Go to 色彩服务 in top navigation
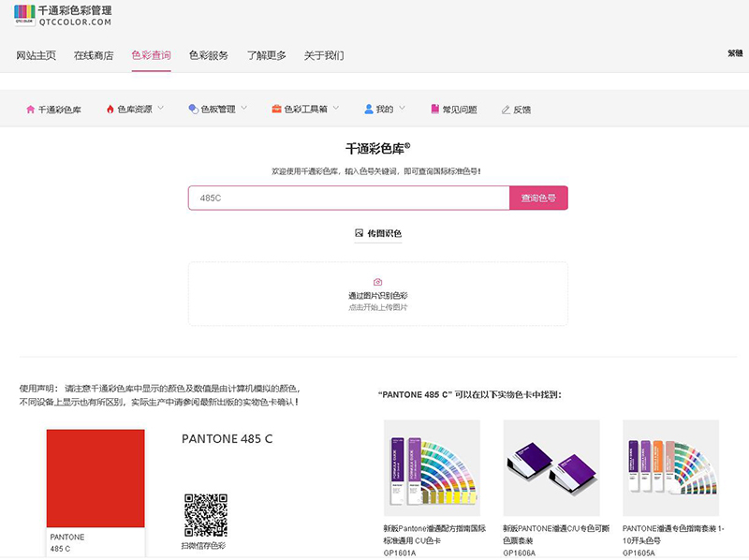Viewport: 749px width, 560px height. (208, 55)
